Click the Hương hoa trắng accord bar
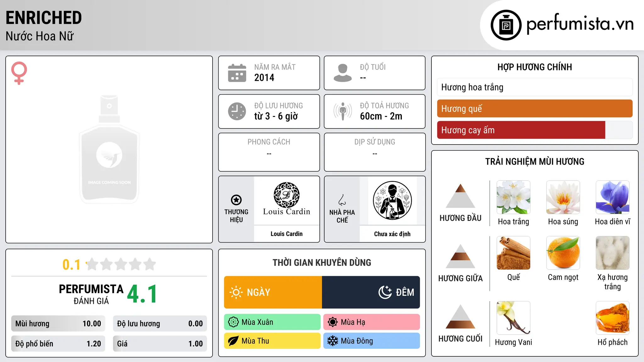 coord(535,87)
